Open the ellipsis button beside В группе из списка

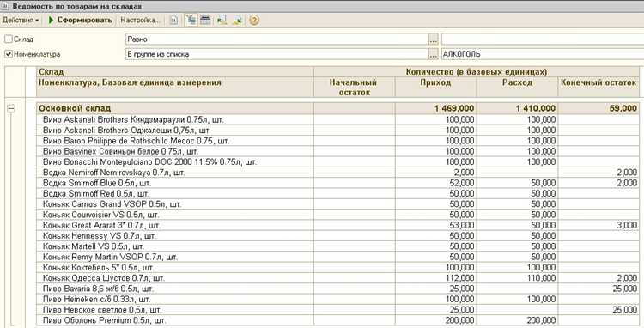434,54
